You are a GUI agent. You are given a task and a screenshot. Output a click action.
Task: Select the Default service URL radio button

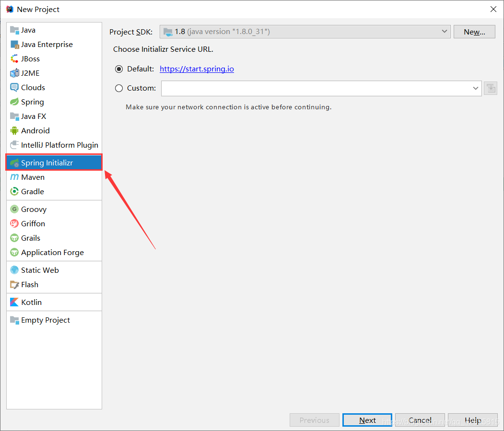(119, 69)
